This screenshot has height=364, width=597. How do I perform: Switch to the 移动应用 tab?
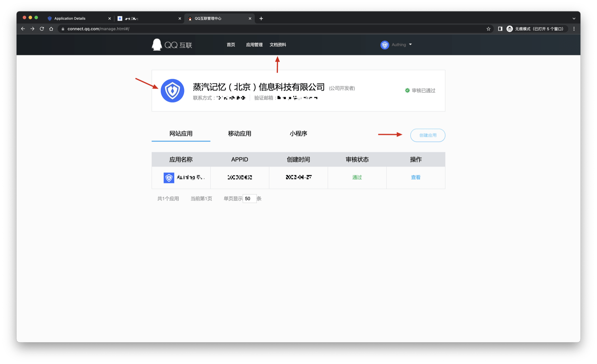pos(239,134)
